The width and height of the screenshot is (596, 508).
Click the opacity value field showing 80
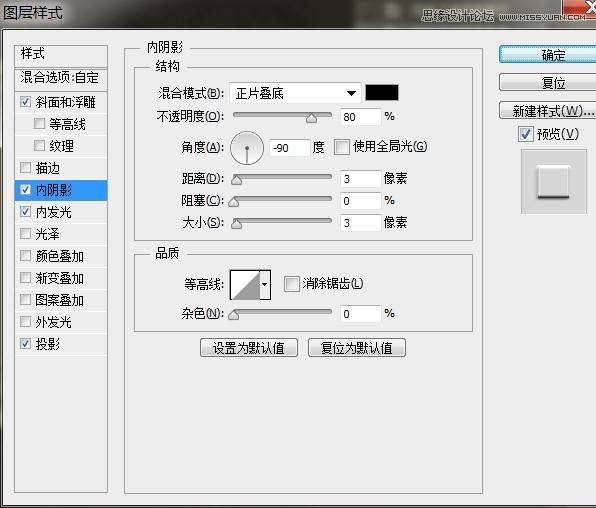click(x=360, y=117)
